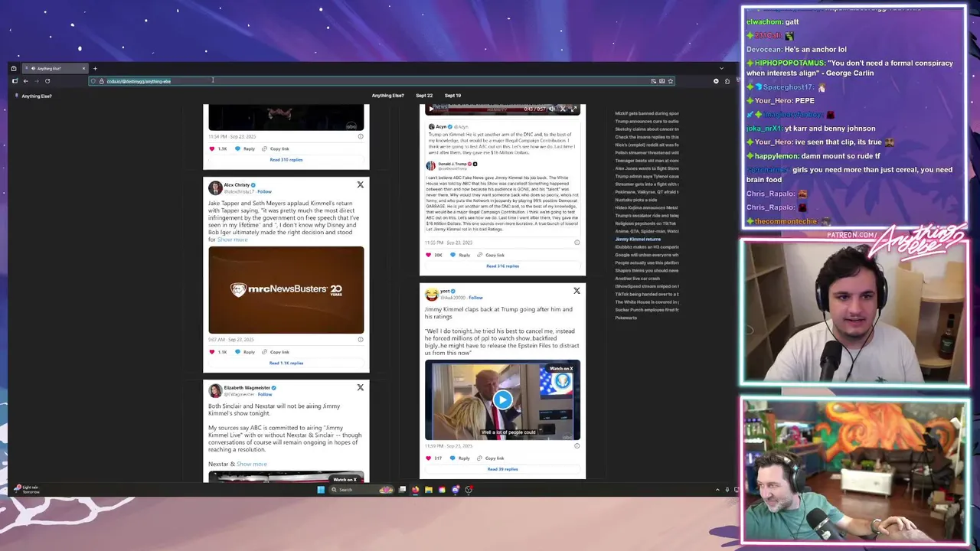Open the browser tabs list dropdown arrow
980x551 pixels.
720,68
